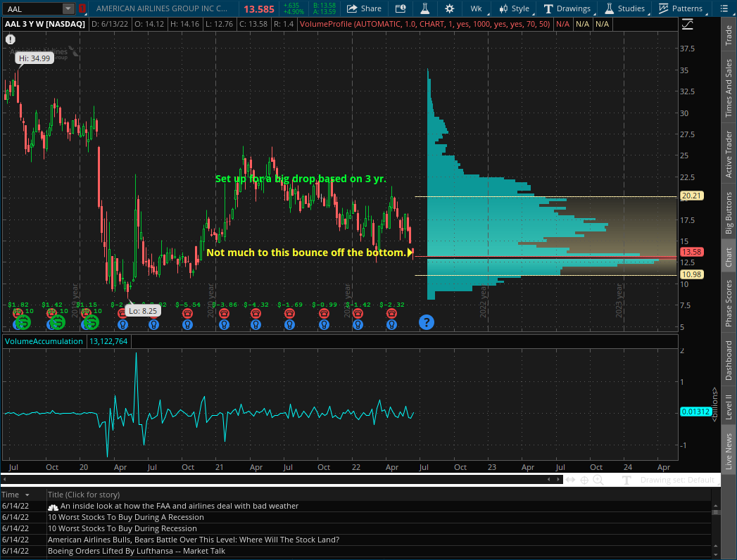The height and width of the screenshot is (560, 737).
Task: Open the Active Trader side tab
Action: [x=729, y=155]
